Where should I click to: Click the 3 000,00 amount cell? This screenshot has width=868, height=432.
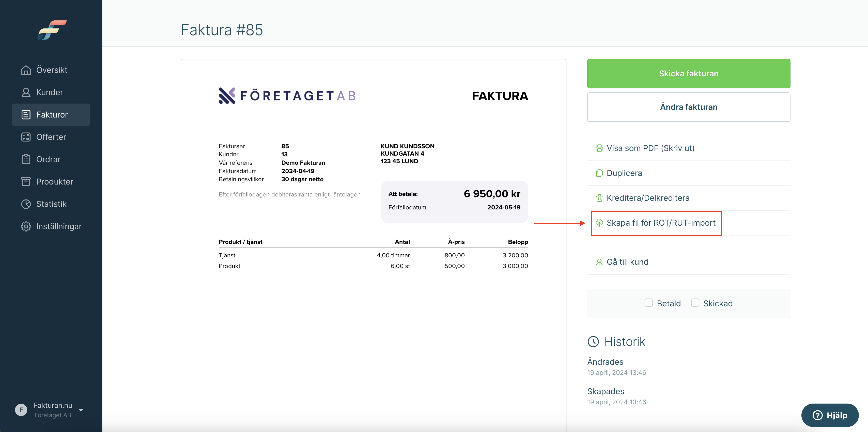coord(515,266)
